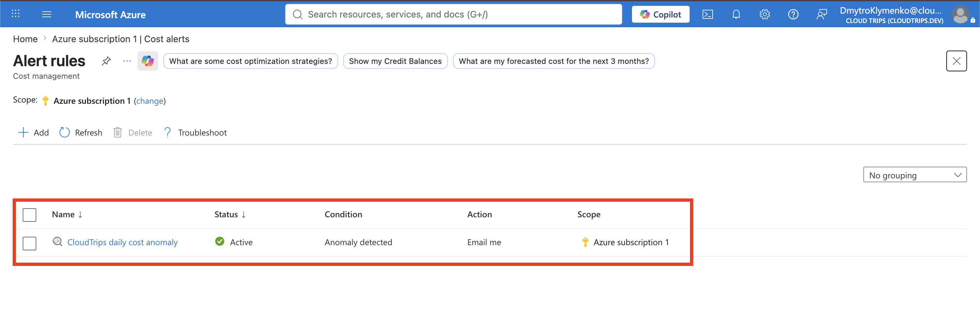Click the 'Email me' cell

pyautogui.click(x=484, y=242)
